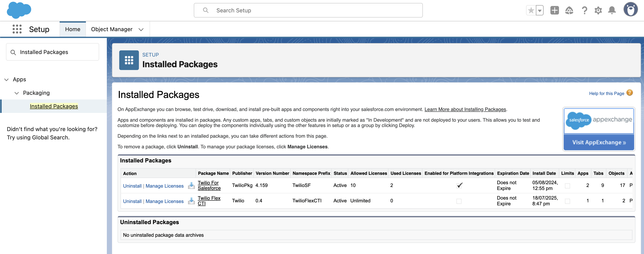Viewport: 644px width, 254px height.
Task: Click the Expiration Date column header
Action: click(x=513, y=173)
